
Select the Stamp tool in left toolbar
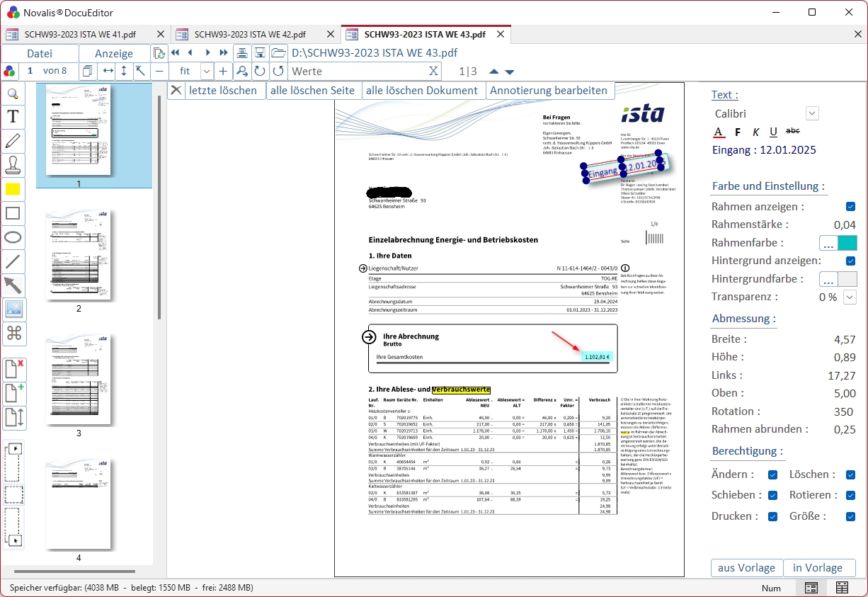click(13, 165)
